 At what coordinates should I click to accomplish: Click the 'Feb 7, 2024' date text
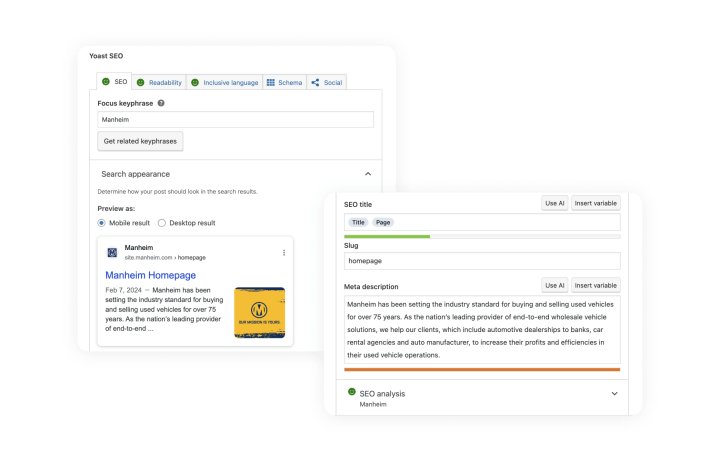(x=124, y=290)
